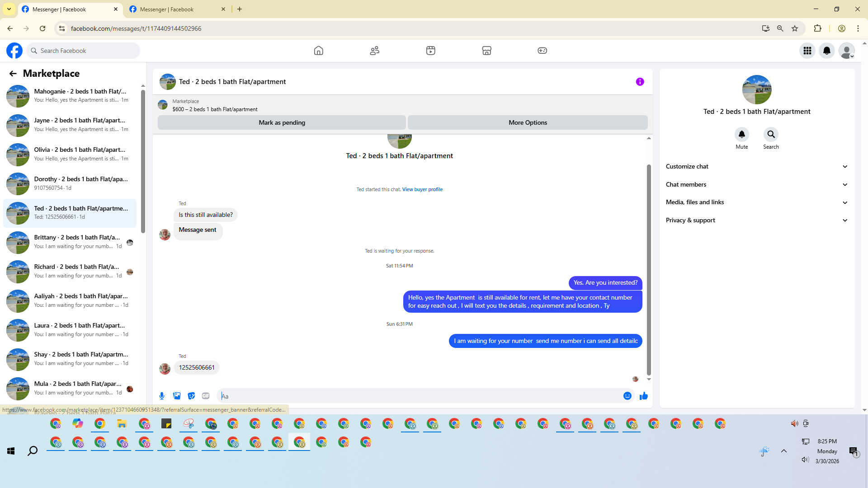This screenshot has width=868, height=488.
Task: Open the emoji picker in message box
Action: pyautogui.click(x=627, y=396)
